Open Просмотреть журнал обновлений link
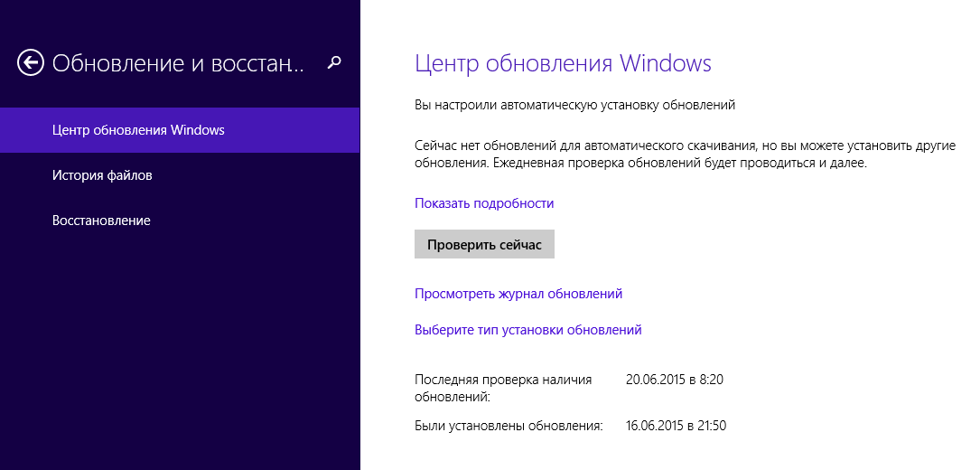This screenshot has width=980, height=470. click(x=518, y=294)
